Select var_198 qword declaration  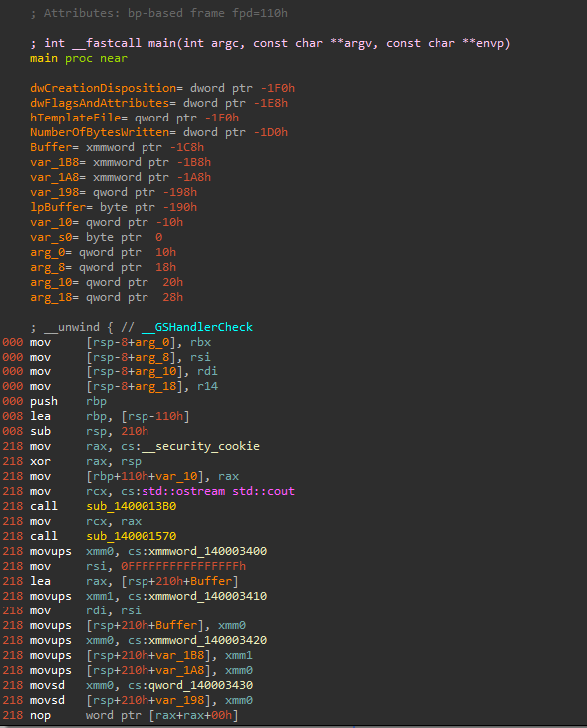pos(114,192)
